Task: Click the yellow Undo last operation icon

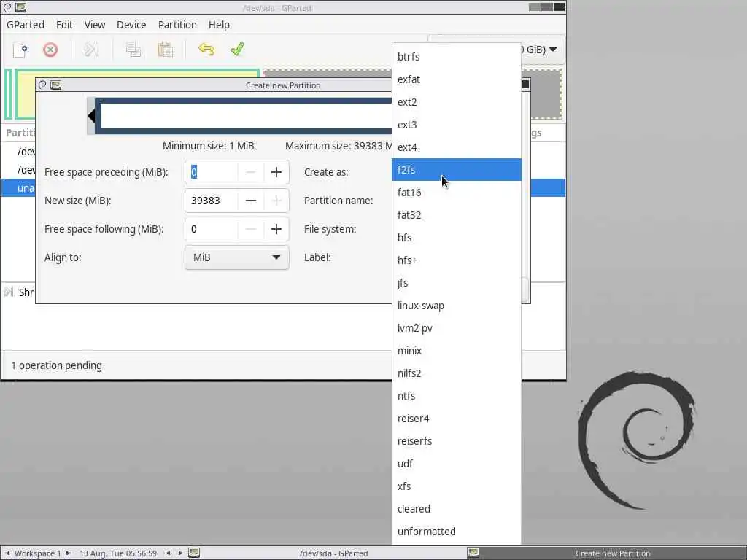Action: 206,50
